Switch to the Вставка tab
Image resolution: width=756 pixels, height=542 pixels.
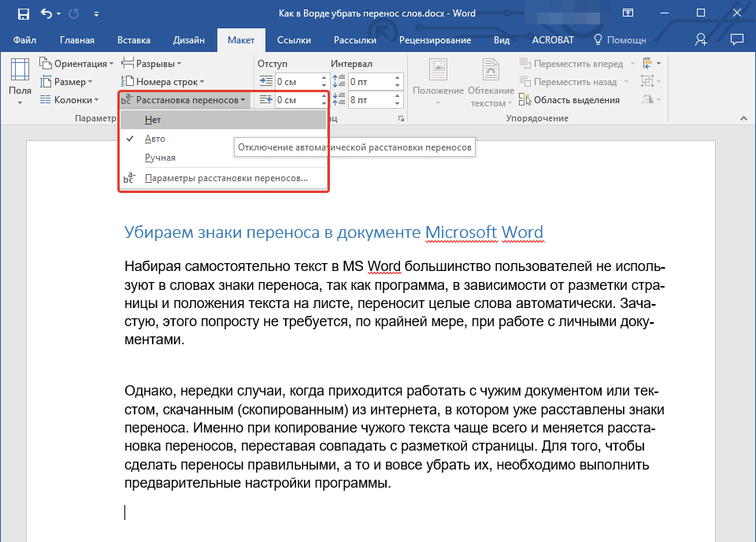click(x=133, y=39)
